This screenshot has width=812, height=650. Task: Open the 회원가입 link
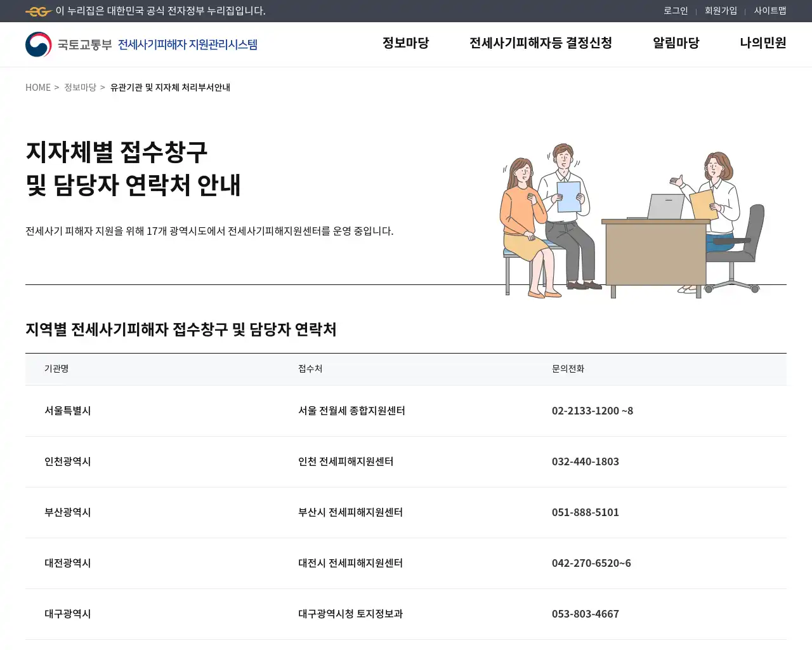[x=721, y=11]
